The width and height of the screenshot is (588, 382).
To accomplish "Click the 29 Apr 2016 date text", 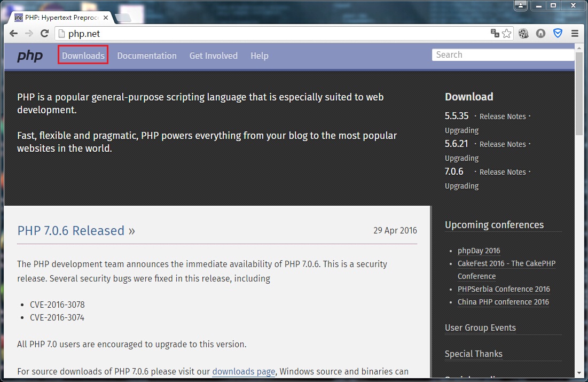I will tap(395, 230).
